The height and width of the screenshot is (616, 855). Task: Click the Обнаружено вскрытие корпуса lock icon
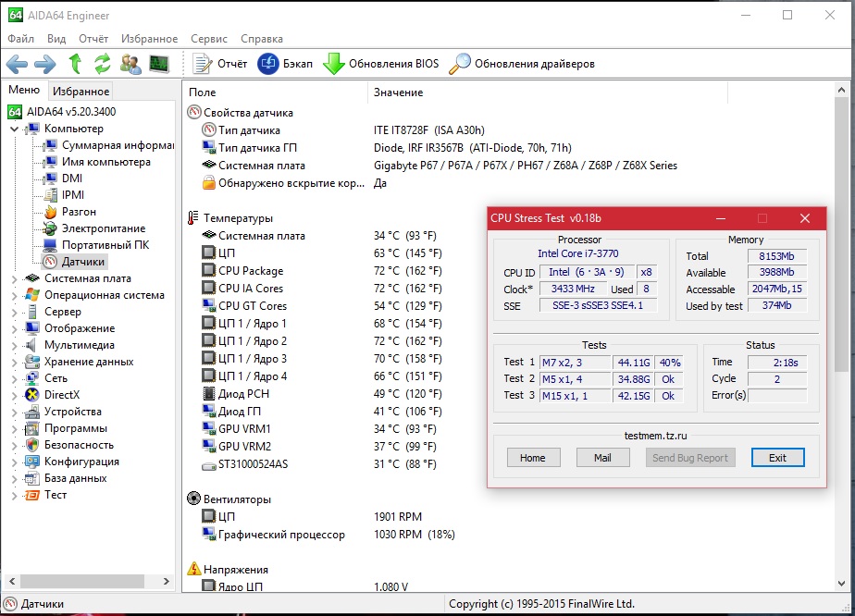click(x=208, y=182)
